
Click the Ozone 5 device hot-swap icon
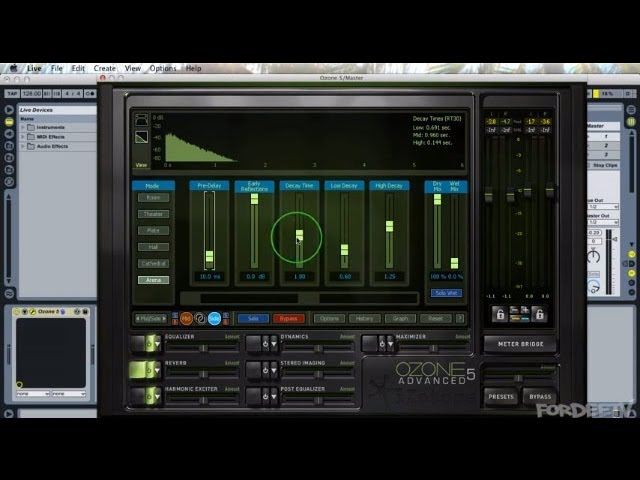point(77,312)
